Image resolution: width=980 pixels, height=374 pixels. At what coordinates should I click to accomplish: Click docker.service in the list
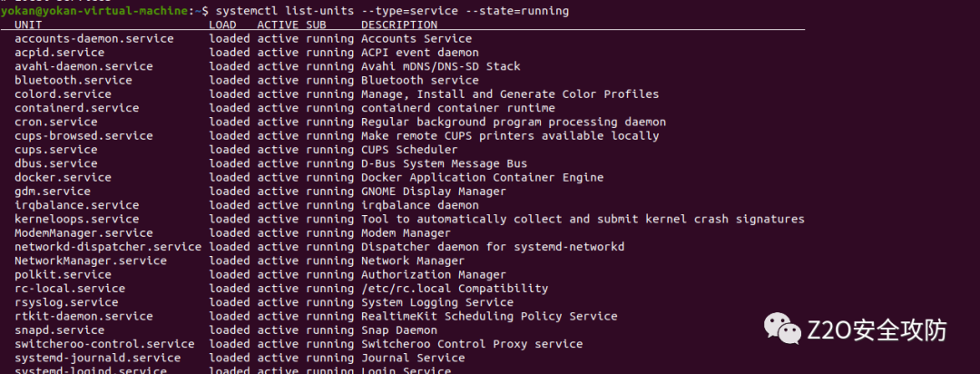coord(63,178)
